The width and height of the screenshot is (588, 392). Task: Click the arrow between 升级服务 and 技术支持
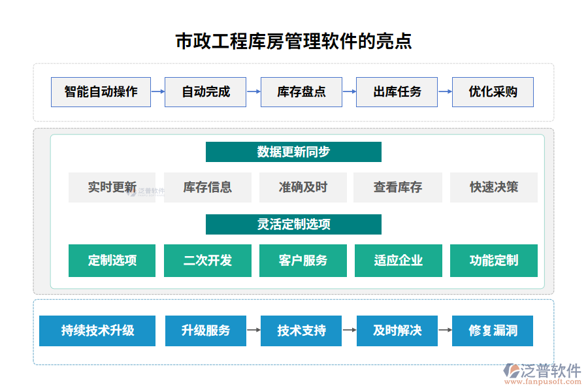(253, 331)
